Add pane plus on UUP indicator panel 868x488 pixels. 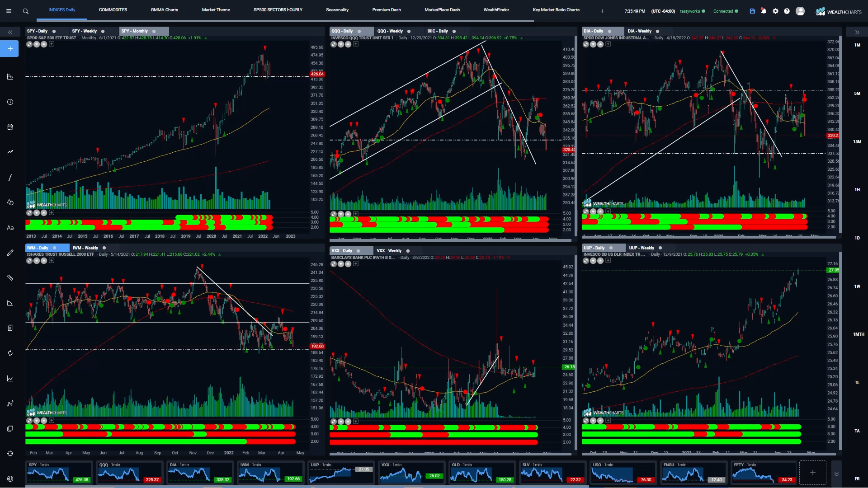[608, 420]
